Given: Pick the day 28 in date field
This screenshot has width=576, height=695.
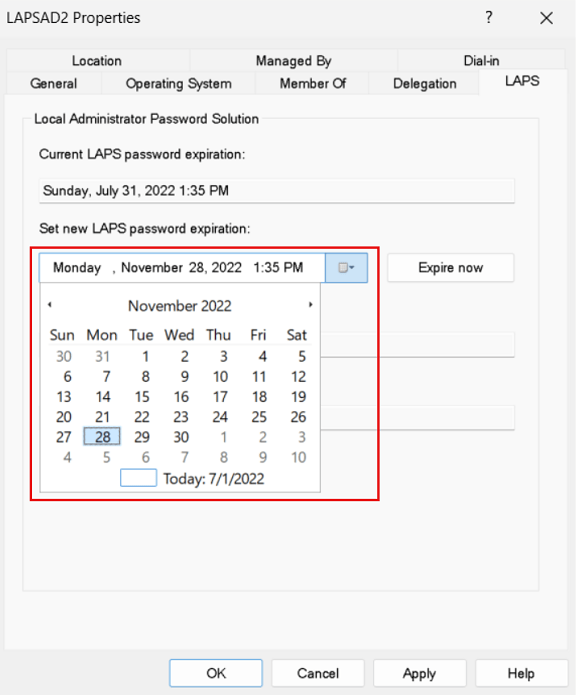Looking at the screenshot, I should tap(197, 268).
